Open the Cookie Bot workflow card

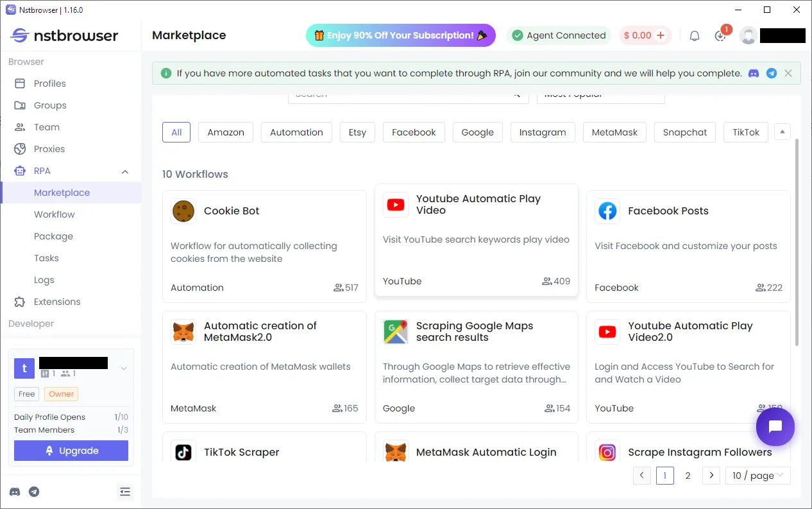(264, 246)
